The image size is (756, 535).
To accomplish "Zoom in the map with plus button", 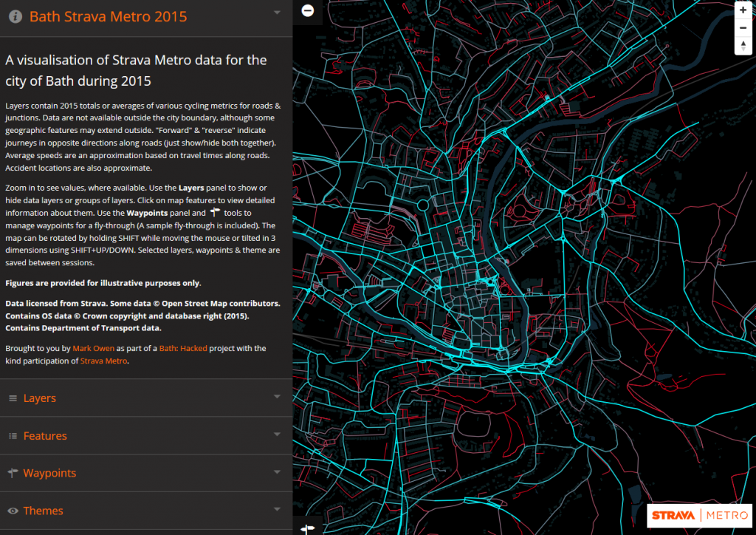I will click(743, 10).
